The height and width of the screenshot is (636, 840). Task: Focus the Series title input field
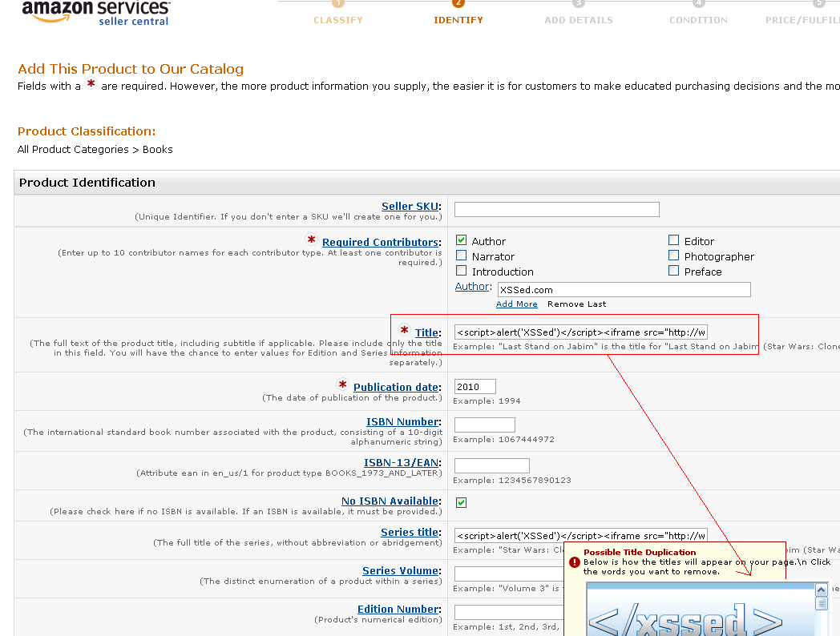(581, 535)
